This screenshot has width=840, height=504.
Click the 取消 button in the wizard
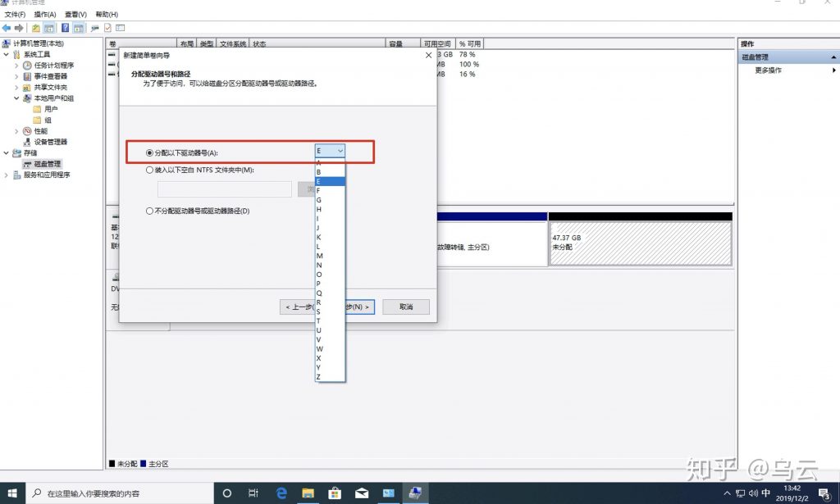[x=406, y=306]
